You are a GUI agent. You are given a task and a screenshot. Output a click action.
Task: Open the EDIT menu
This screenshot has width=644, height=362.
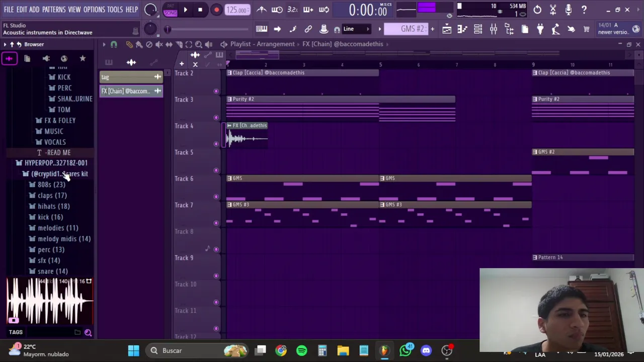22,10
